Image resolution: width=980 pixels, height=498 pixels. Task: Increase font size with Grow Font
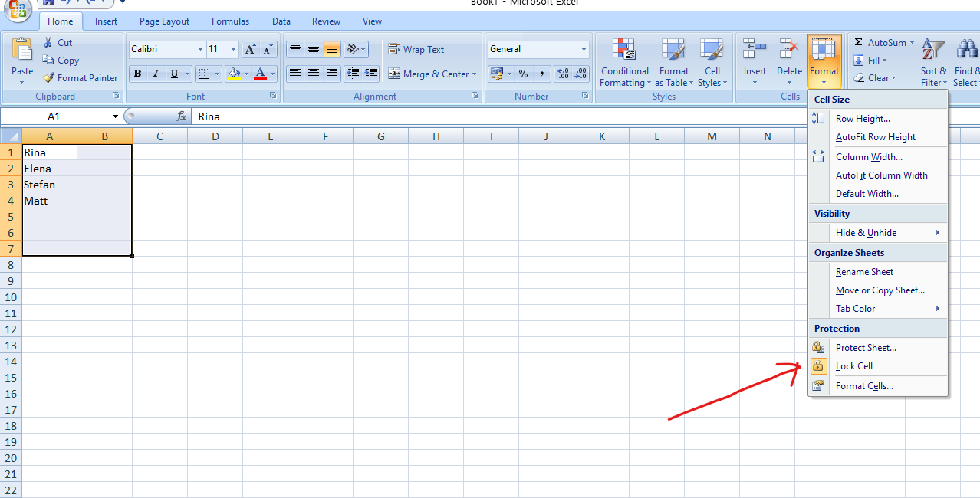[x=250, y=50]
